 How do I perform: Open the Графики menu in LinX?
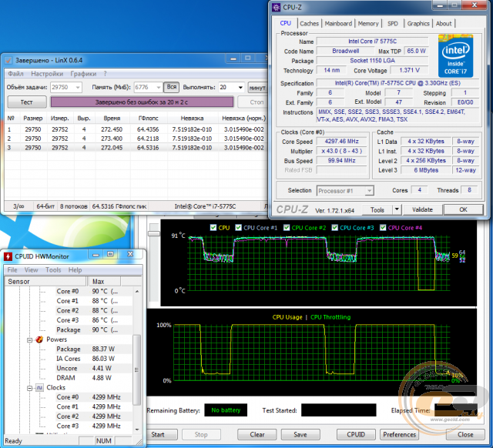[83, 74]
